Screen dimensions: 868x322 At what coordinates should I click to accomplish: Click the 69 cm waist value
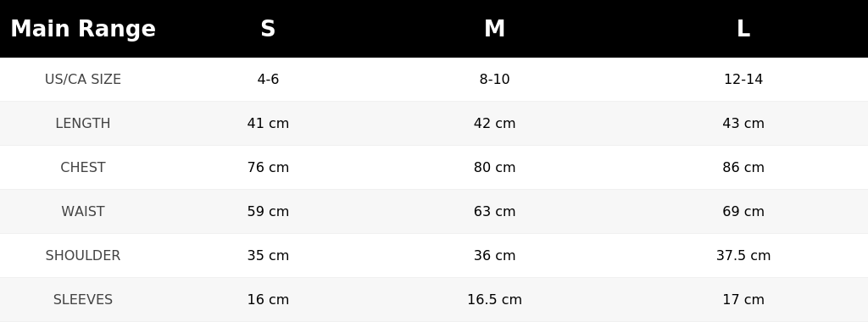(743, 211)
